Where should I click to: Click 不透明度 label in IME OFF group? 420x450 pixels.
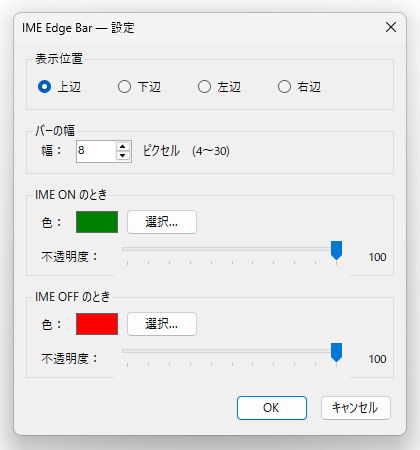point(69,359)
